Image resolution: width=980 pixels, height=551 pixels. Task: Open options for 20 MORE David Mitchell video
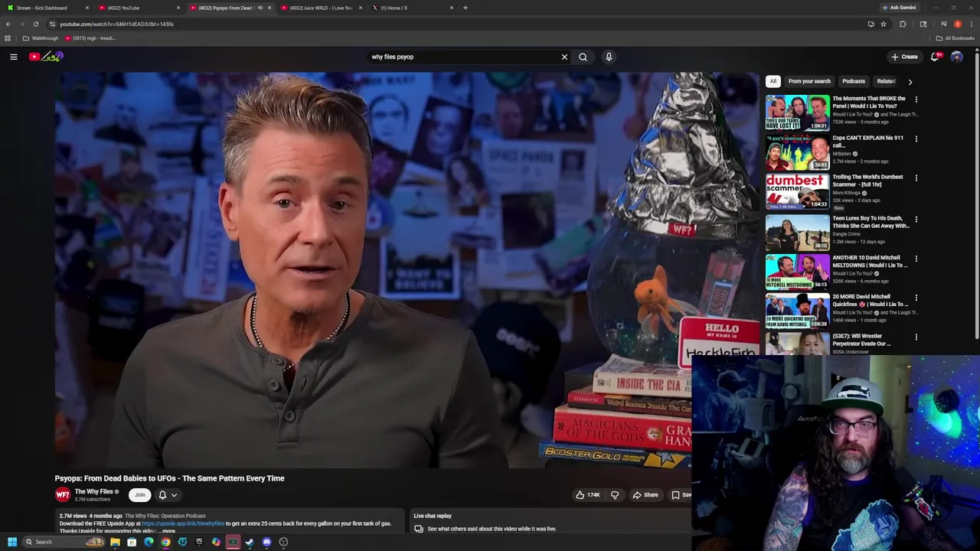(x=916, y=298)
